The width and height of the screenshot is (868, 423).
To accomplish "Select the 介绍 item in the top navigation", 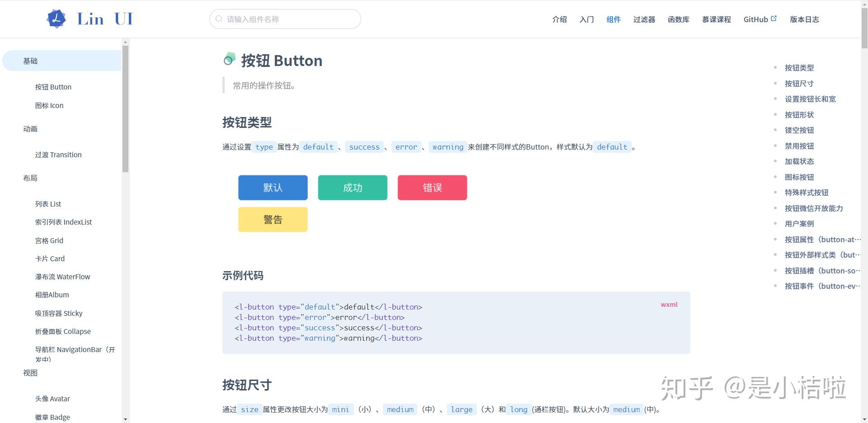I will tap(559, 19).
